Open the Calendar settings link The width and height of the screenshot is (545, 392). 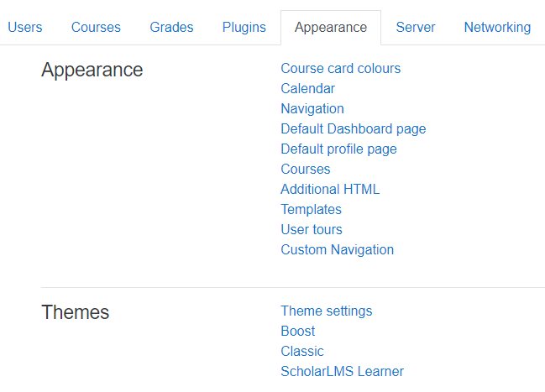coord(307,89)
